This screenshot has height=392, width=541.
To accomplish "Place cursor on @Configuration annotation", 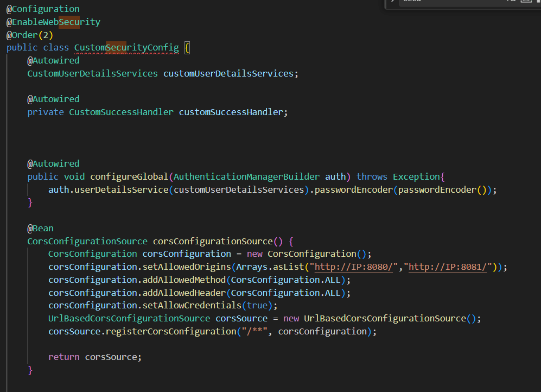I will coord(43,9).
